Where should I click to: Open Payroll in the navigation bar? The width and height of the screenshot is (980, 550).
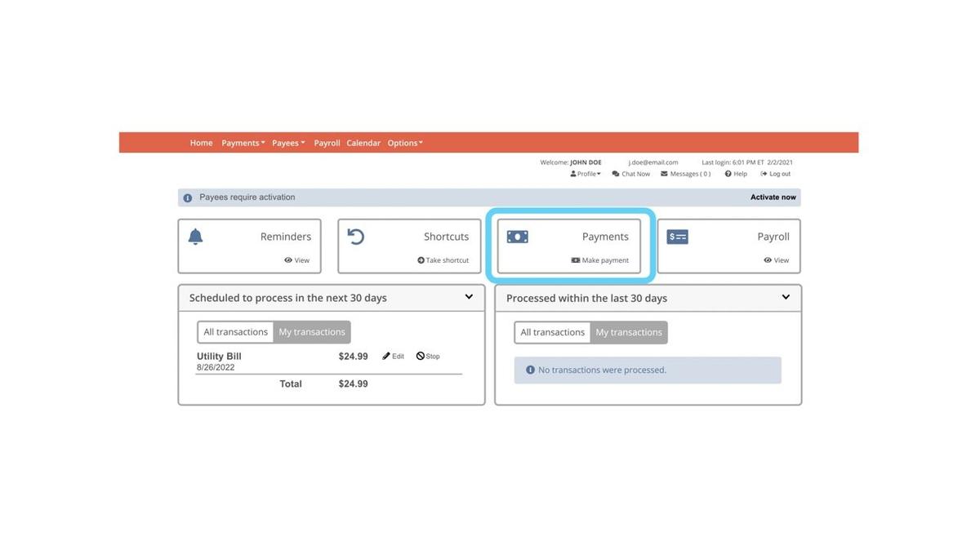click(327, 143)
